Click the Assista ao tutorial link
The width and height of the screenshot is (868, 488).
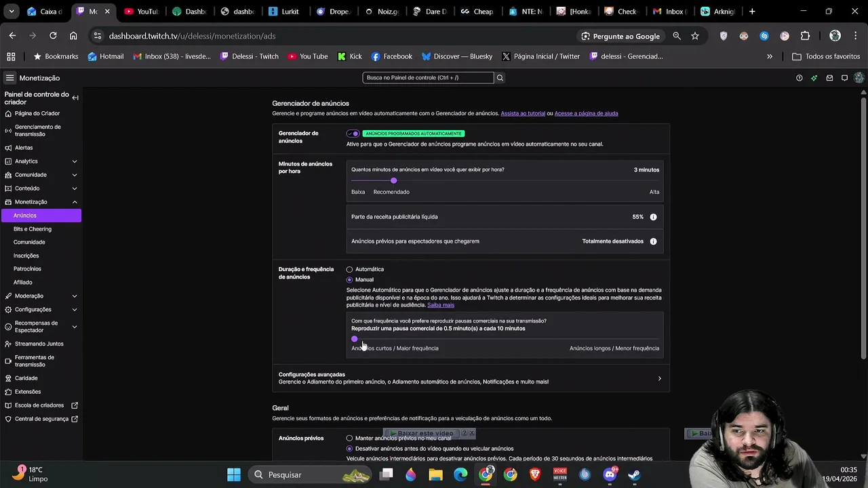coord(523,113)
